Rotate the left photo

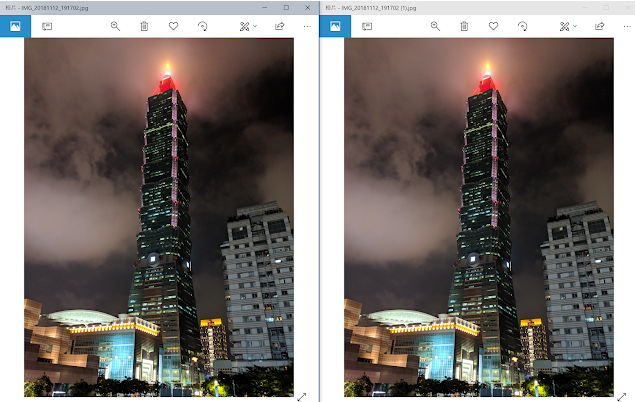point(202,26)
